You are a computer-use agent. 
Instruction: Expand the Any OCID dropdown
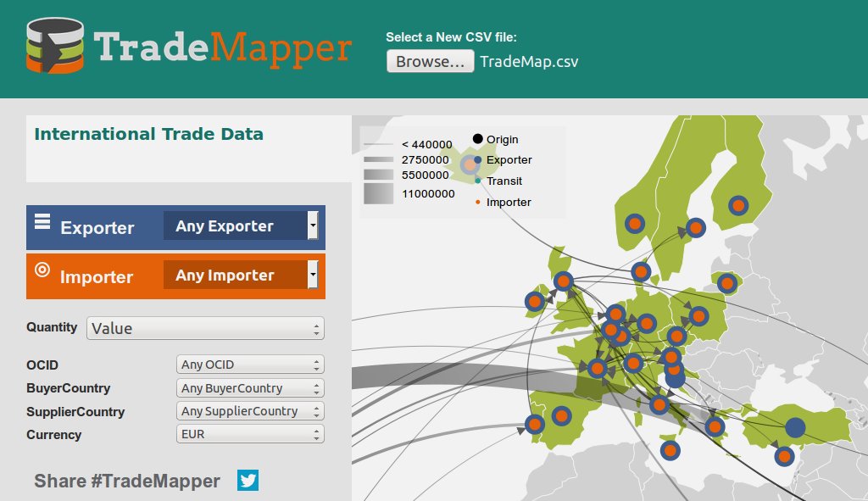tap(250, 365)
